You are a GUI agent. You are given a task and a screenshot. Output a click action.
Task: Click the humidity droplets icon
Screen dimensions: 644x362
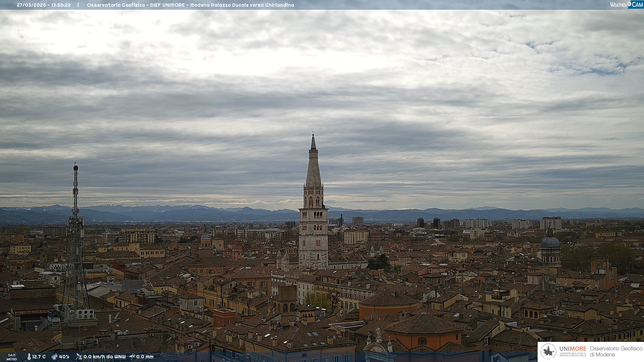[x=54, y=357]
